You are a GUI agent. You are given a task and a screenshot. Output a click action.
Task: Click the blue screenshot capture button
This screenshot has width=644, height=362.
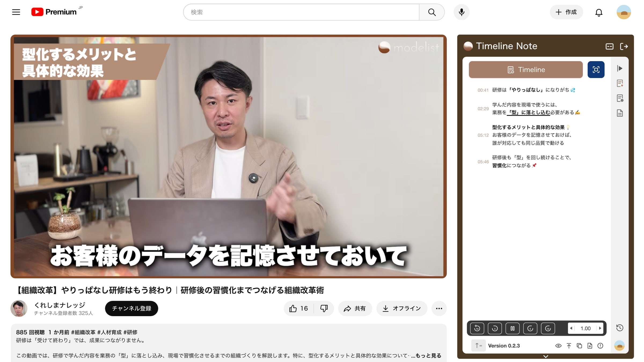tap(596, 70)
